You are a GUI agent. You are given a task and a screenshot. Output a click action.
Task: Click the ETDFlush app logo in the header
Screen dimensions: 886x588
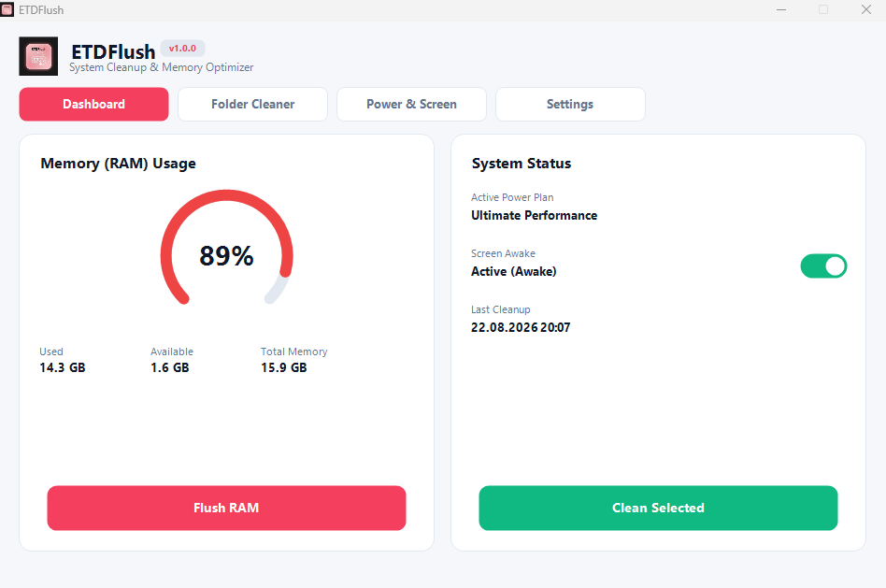pyautogui.click(x=38, y=56)
